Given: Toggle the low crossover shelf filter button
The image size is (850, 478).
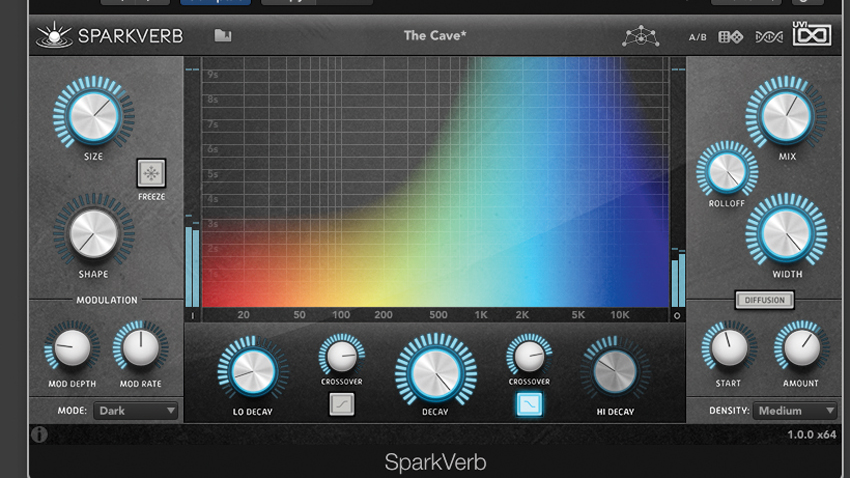Looking at the screenshot, I should (x=342, y=404).
